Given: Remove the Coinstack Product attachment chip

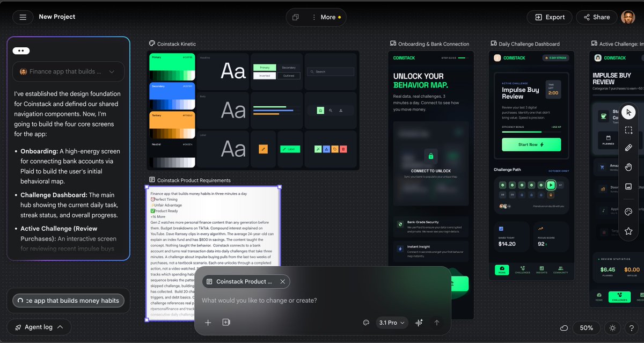Looking at the screenshot, I should coord(282,281).
